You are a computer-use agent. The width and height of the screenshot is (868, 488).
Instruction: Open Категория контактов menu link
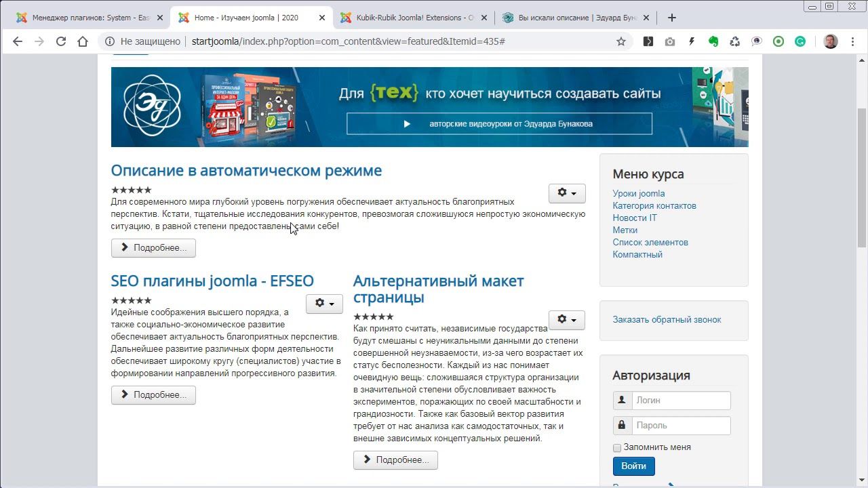click(654, 206)
